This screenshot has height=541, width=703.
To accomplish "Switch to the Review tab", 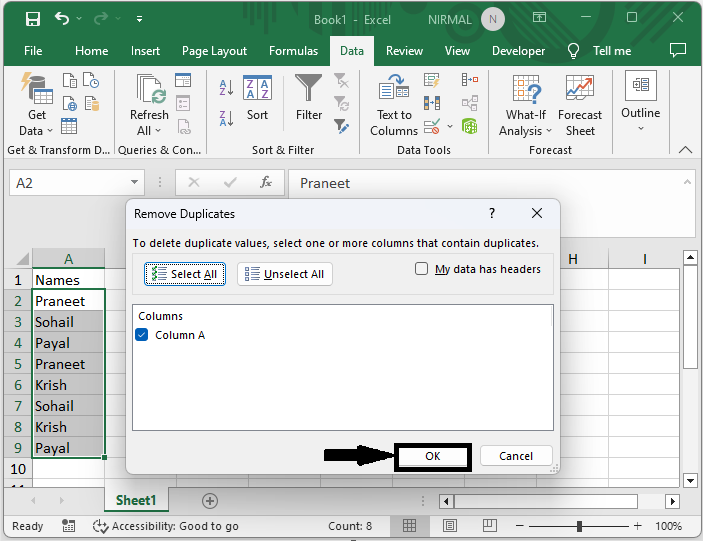I will (404, 51).
